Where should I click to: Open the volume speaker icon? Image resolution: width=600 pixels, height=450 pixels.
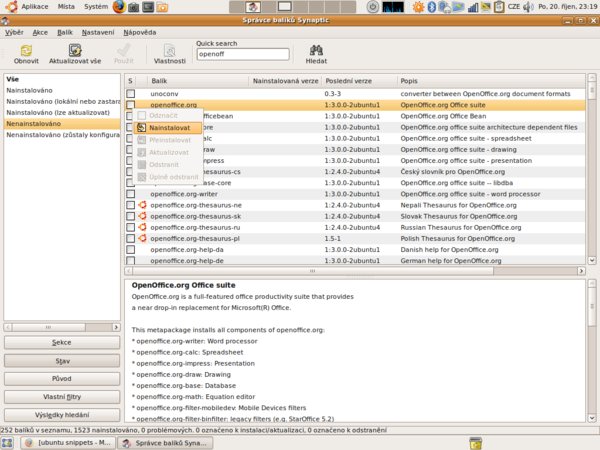click(528, 7)
